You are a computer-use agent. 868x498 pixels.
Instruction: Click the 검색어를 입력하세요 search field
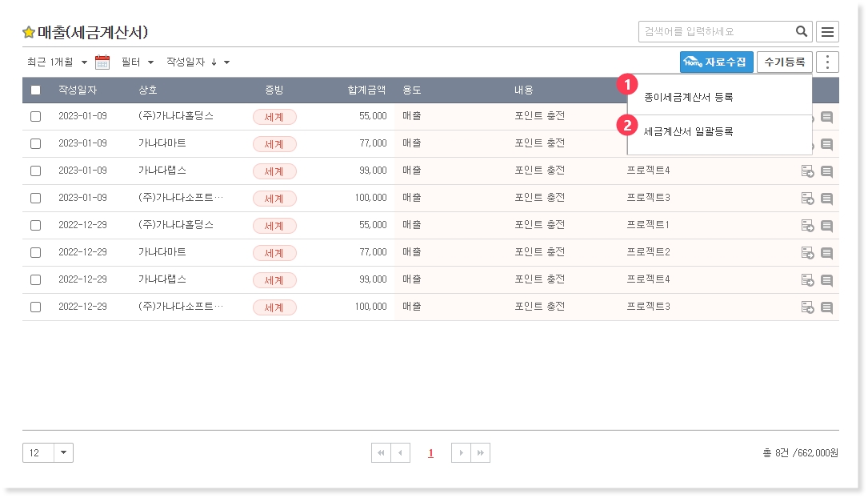[x=716, y=32]
